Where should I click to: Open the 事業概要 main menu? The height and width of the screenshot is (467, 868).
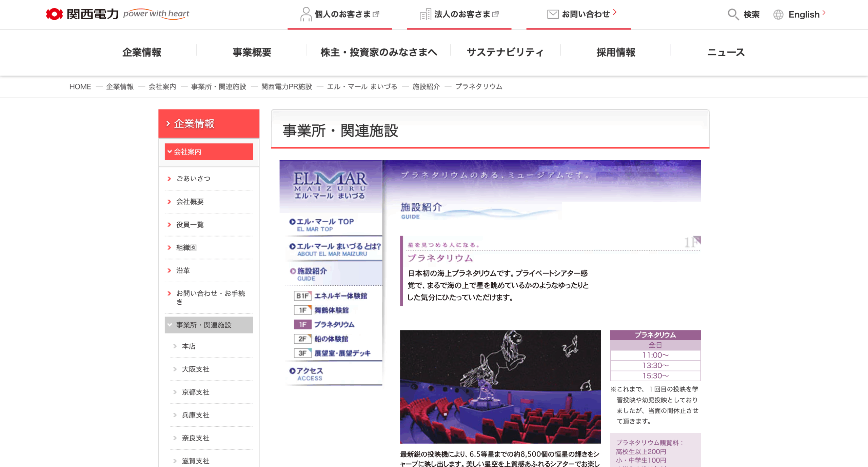click(x=252, y=52)
